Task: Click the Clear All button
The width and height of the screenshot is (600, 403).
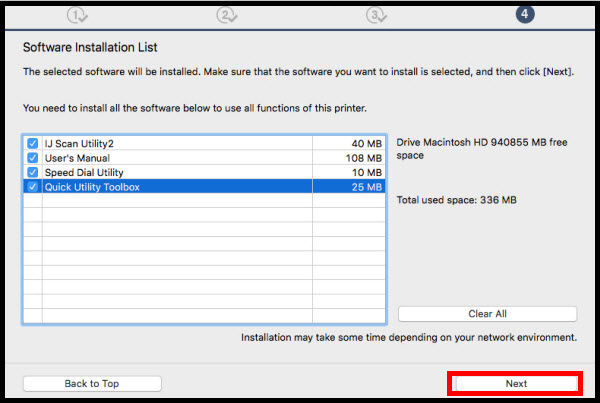Action: pyautogui.click(x=487, y=314)
